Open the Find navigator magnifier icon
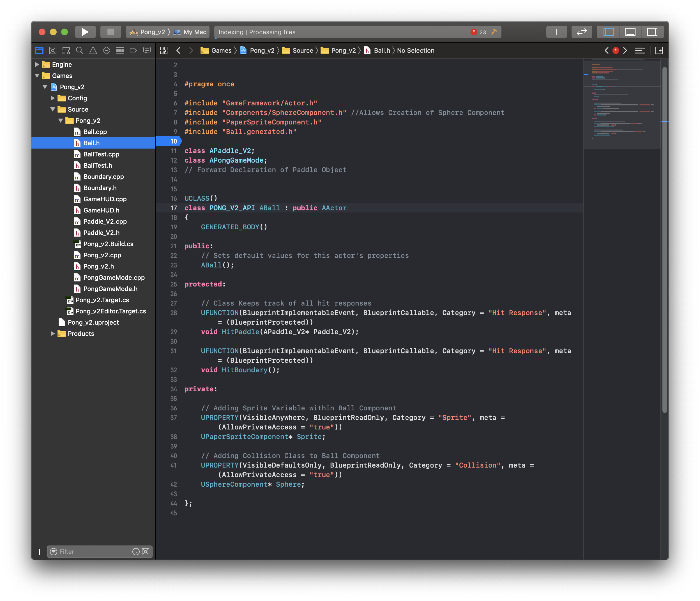 tap(79, 51)
